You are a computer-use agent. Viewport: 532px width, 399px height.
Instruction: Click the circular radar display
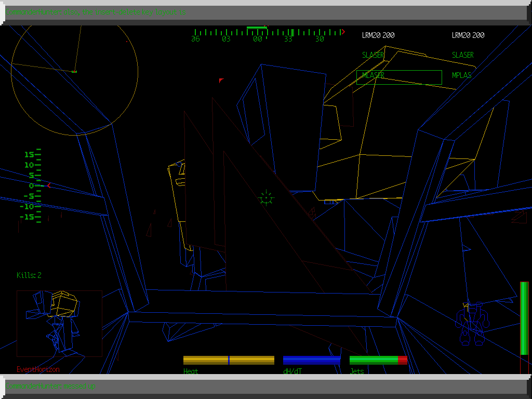[74, 72]
